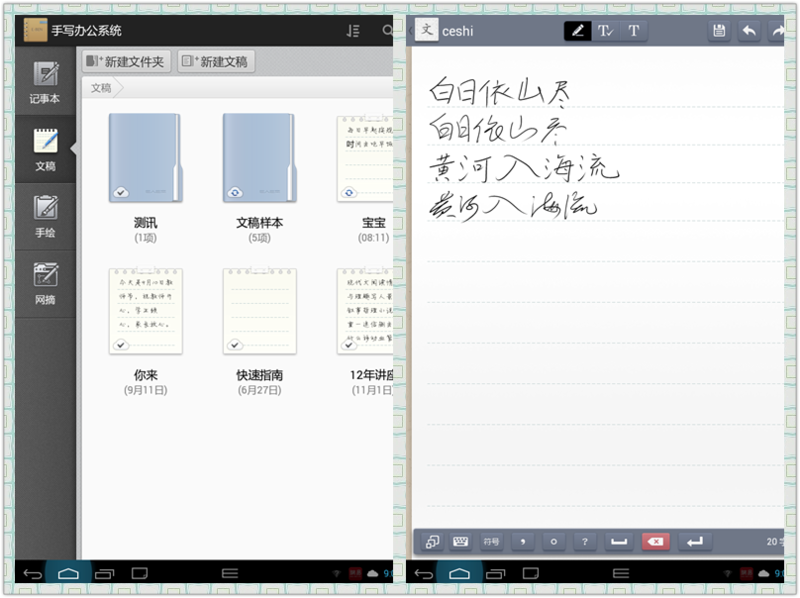Toggle checkmark on 快速指南 document
This screenshot has height=598, width=800.
235,345
